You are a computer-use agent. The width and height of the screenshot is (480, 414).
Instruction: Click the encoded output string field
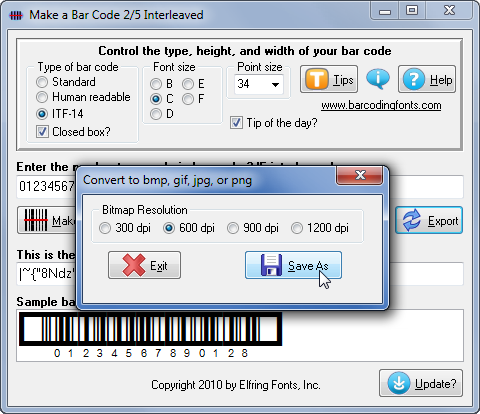point(47,274)
